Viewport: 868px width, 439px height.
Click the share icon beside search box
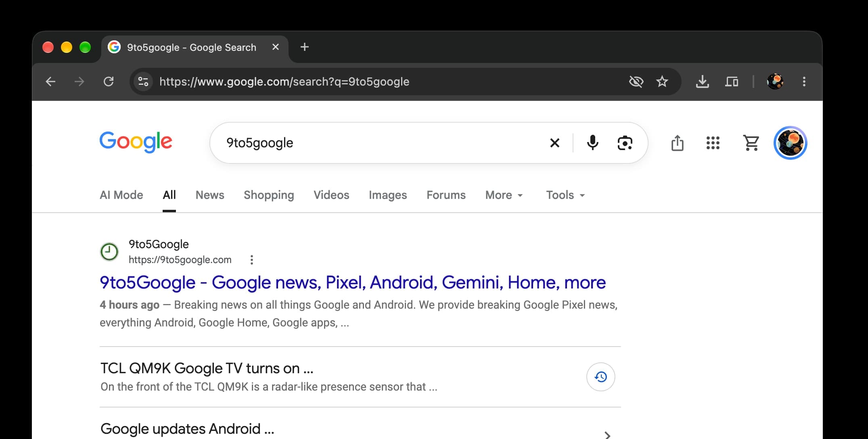[x=678, y=143]
